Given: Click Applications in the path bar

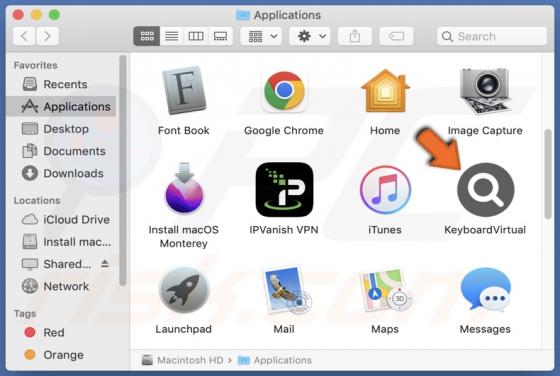Looking at the screenshot, I should (275, 360).
